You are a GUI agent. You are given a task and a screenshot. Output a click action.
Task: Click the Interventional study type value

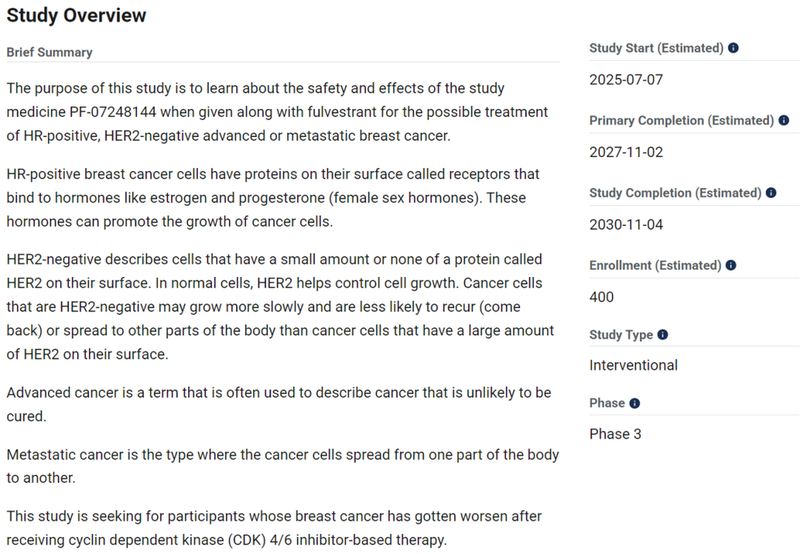tap(633, 365)
